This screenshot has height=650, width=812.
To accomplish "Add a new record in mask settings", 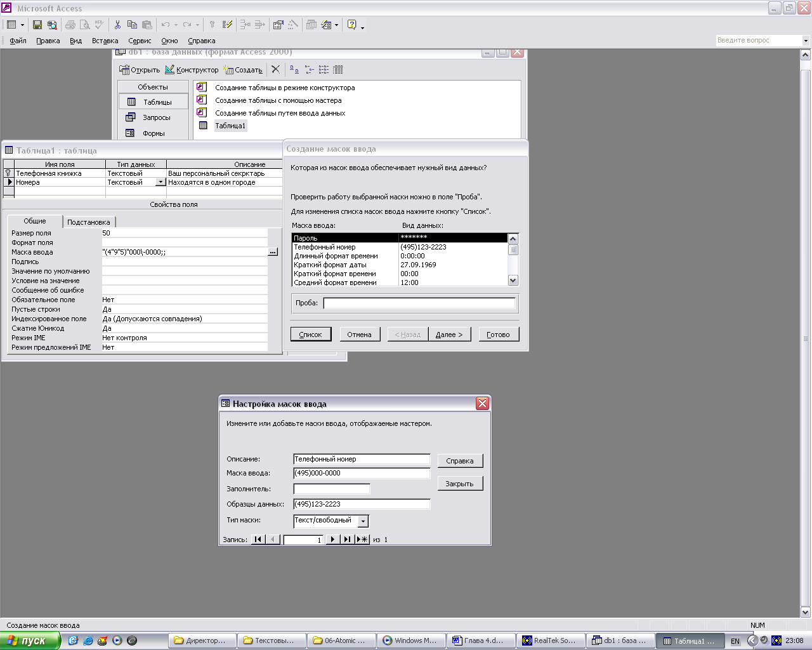I will (x=362, y=540).
